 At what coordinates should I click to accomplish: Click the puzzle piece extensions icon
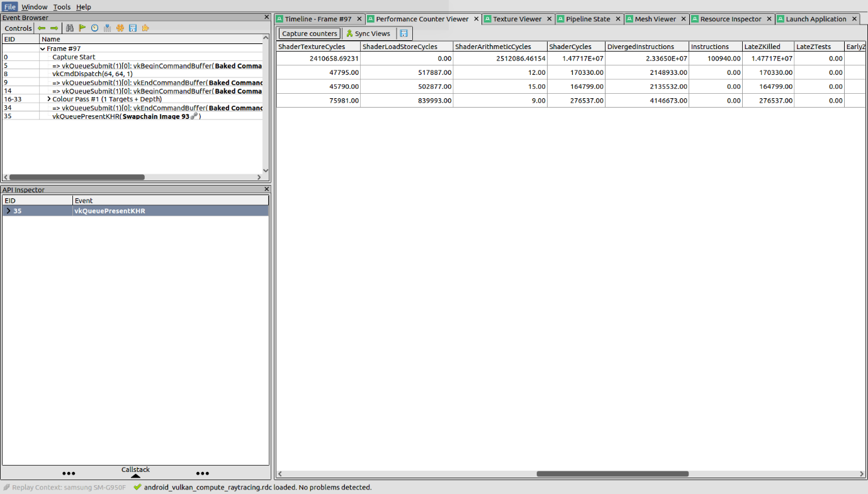click(x=145, y=28)
